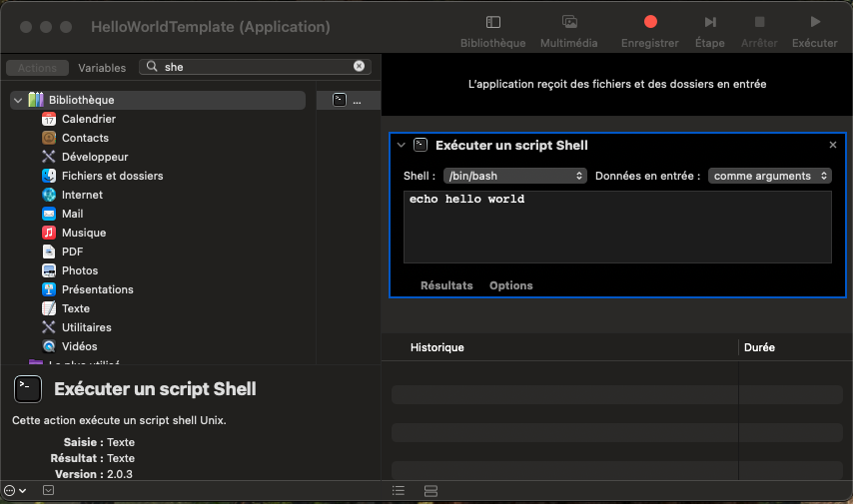Click the Étape step icon

709,22
